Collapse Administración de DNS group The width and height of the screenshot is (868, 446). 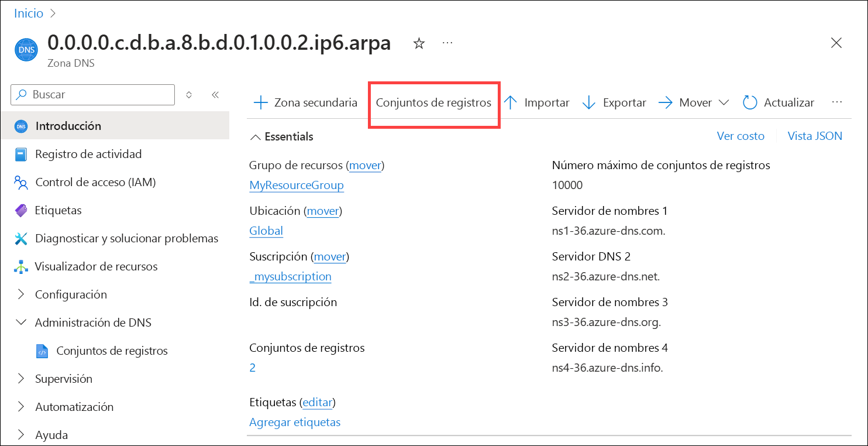pos(21,323)
